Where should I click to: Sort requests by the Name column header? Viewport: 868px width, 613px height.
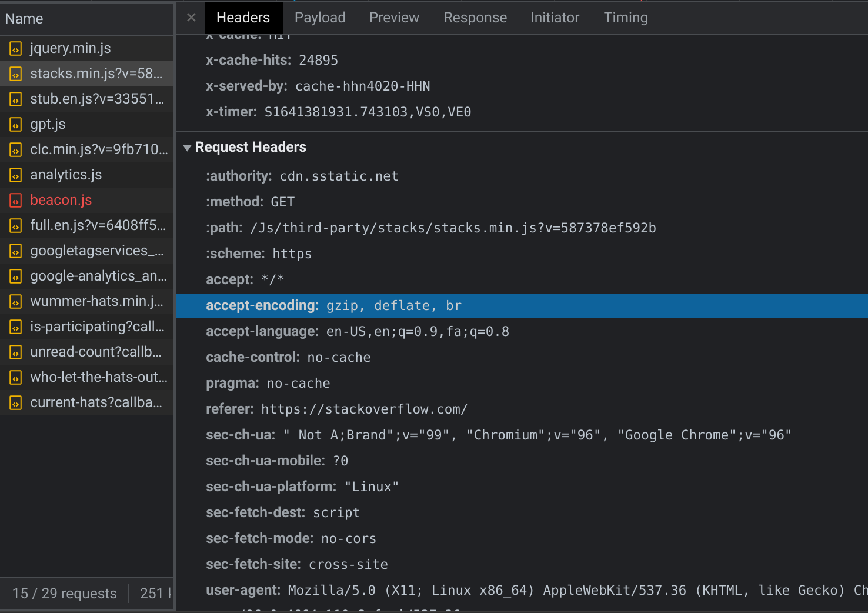[x=87, y=19]
